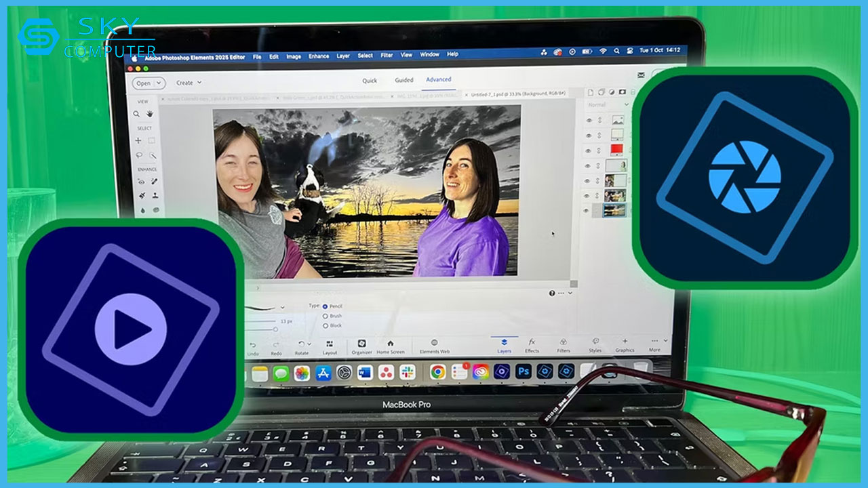The image size is (868, 488).
Task: Select the Zoom tool
Action: tap(137, 114)
